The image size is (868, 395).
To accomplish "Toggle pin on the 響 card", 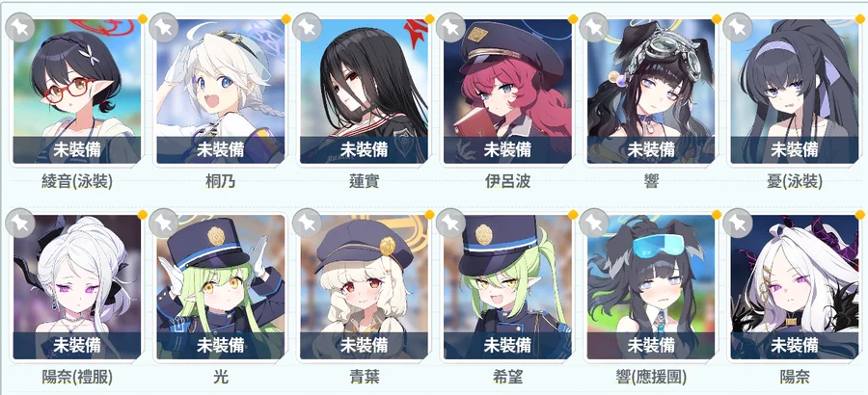I will coord(594,27).
